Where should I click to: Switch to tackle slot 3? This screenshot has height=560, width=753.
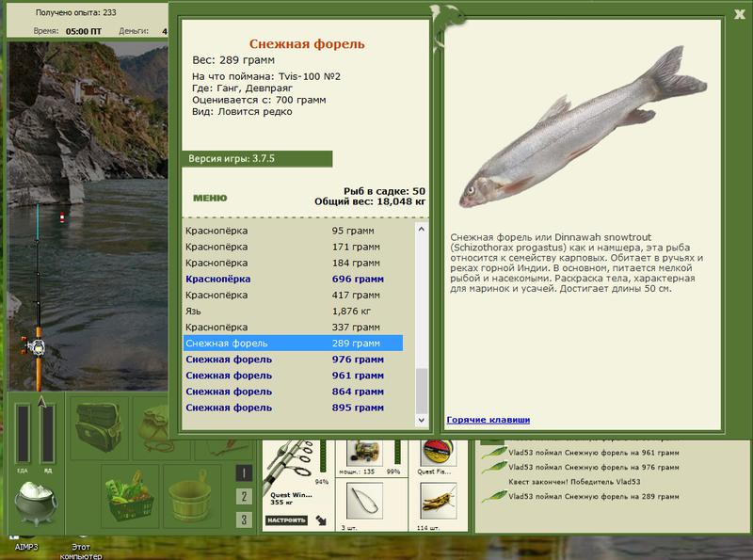coord(244,520)
